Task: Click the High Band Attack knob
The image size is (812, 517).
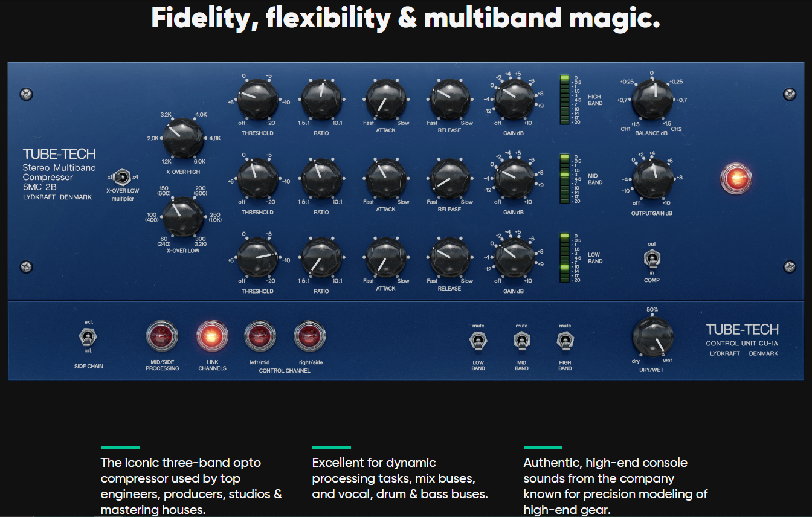Action: (385, 99)
